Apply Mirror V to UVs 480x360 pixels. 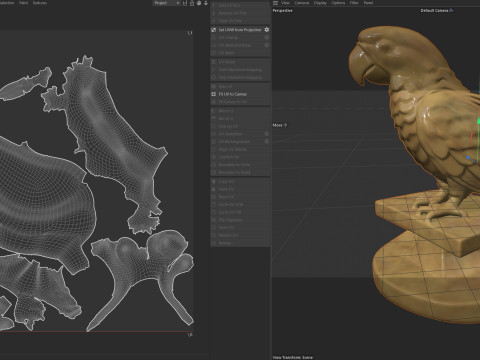[x=240, y=118]
